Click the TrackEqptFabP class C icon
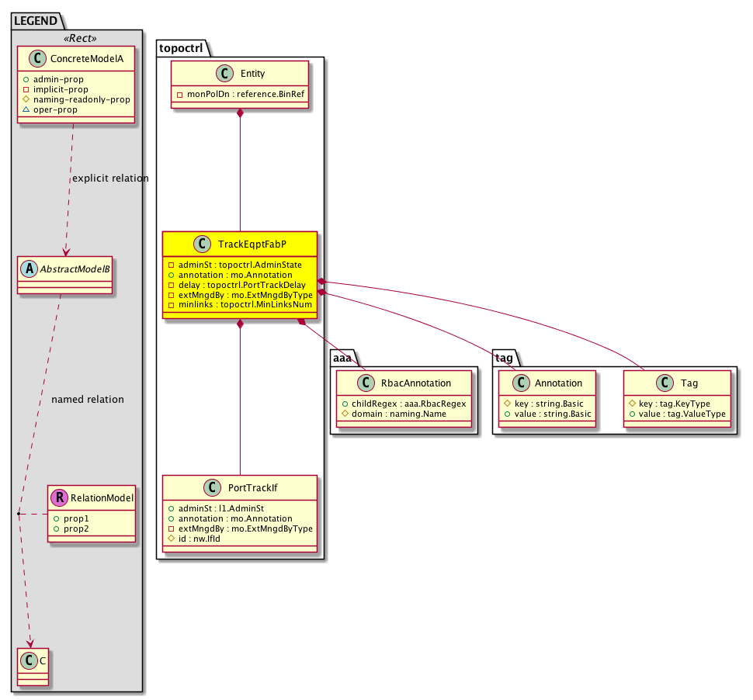This screenshot has height=700, width=753. coord(200,244)
